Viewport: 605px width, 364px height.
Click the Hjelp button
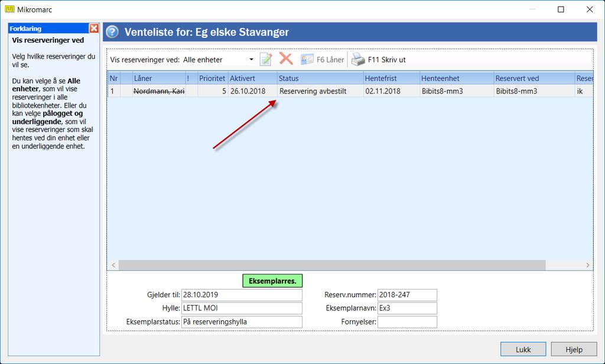pos(574,349)
